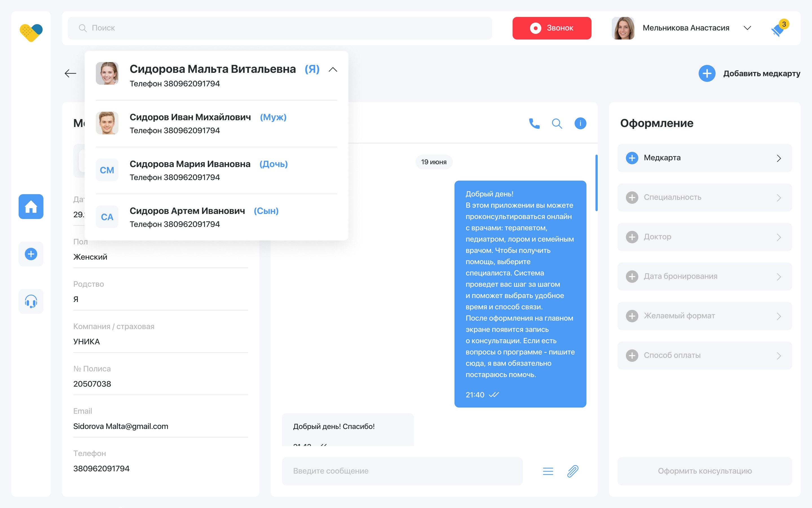Screen dimensions: 812x508
Task: Click plus icon in Способ оплаты row
Action: [x=632, y=356]
